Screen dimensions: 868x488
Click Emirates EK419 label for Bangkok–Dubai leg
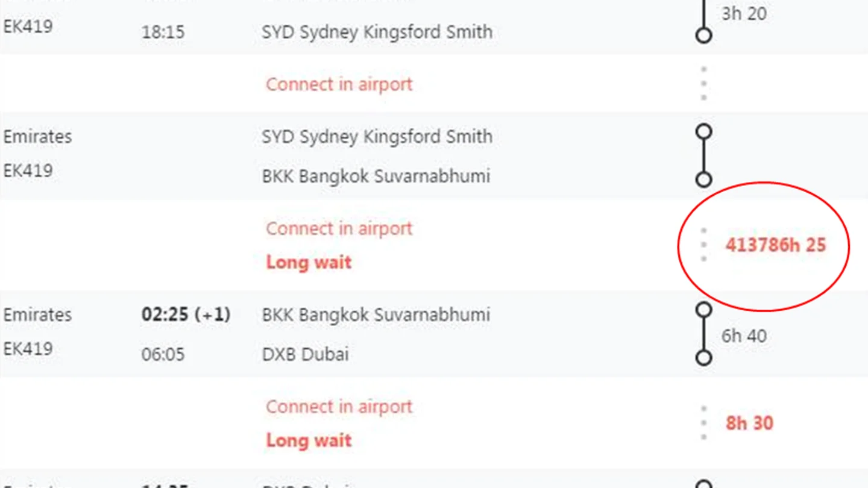(37, 332)
